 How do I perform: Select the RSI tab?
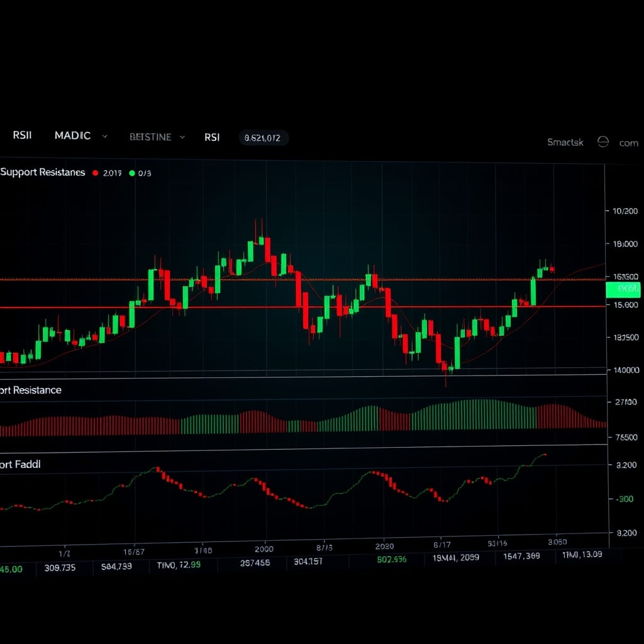coord(212,137)
